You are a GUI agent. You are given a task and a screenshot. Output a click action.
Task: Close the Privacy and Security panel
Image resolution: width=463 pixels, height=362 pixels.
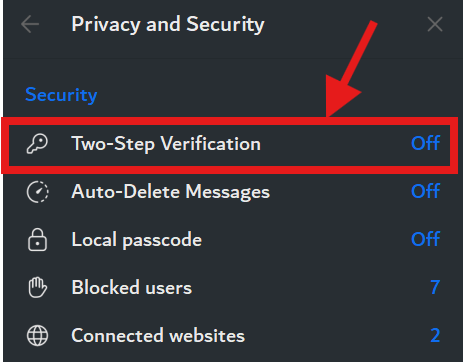pos(435,24)
